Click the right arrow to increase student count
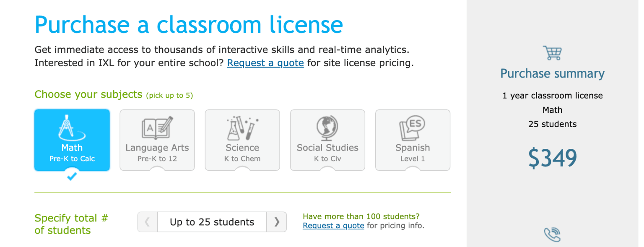 [x=277, y=222]
